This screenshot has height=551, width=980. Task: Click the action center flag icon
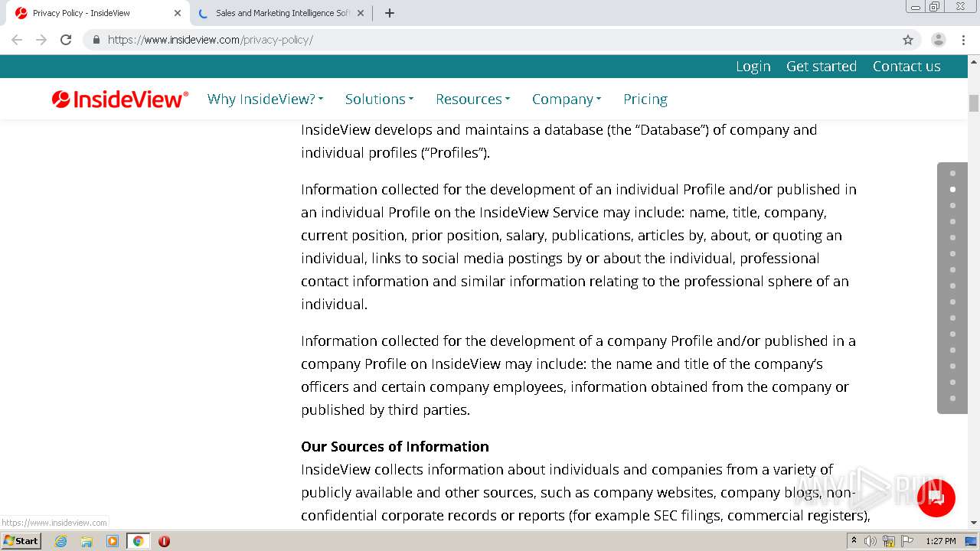click(x=907, y=541)
